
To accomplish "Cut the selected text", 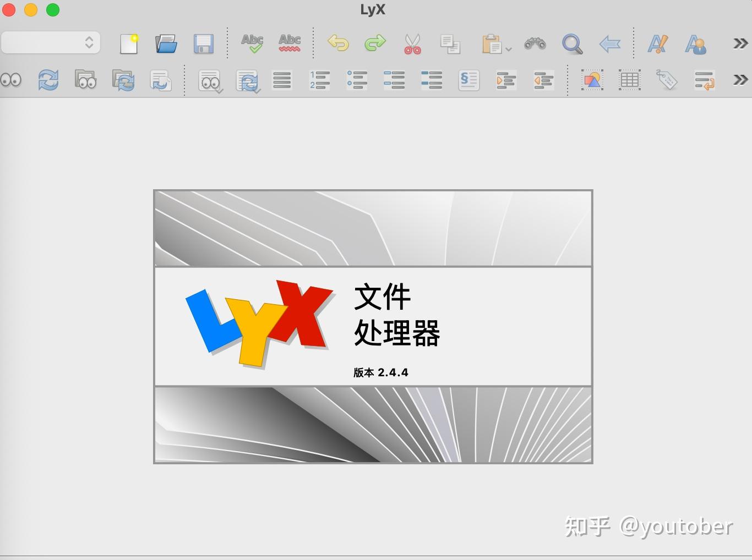I will click(x=413, y=43).
